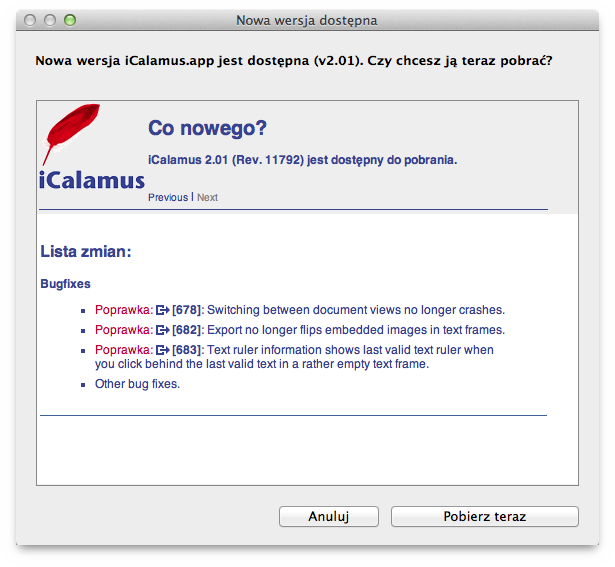Click the blue iCalamus wordmark
Screen dimensions: 615x567
92,181
